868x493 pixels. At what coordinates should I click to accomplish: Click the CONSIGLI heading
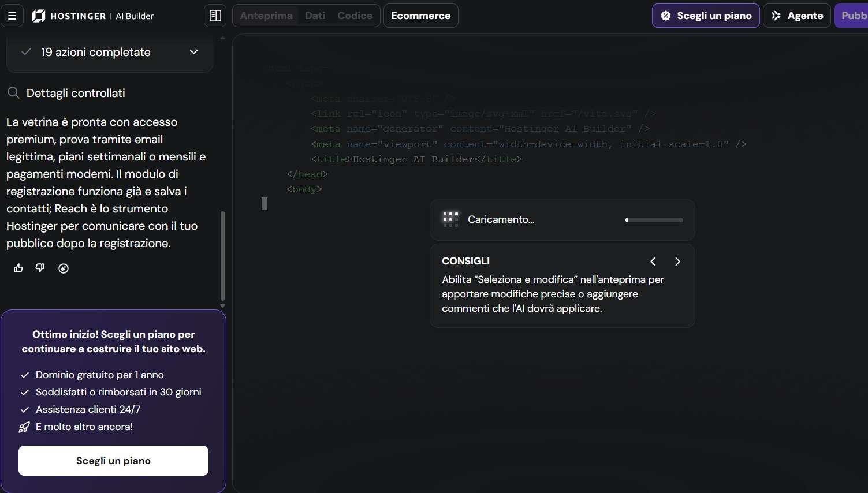pyautogui.click(x=465, y=261)
